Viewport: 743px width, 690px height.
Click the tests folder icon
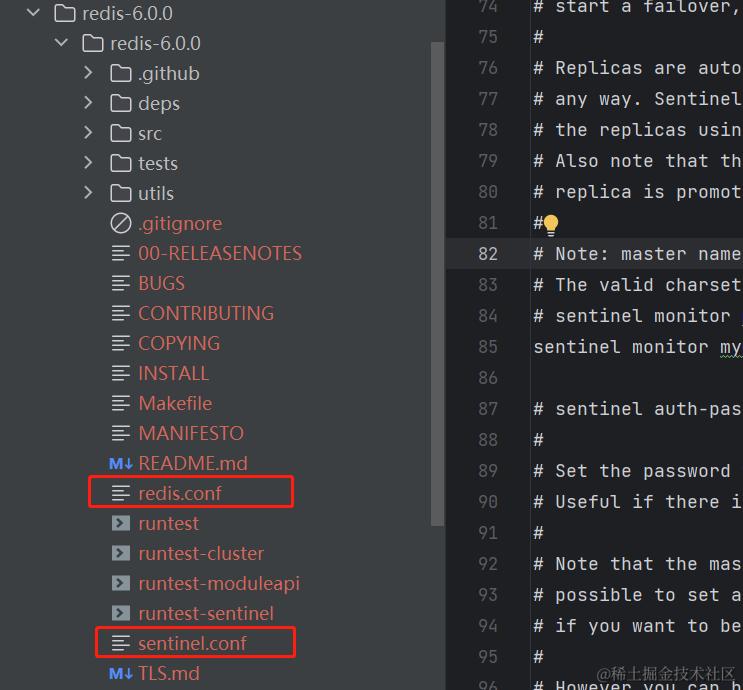[x=120, y=163]
